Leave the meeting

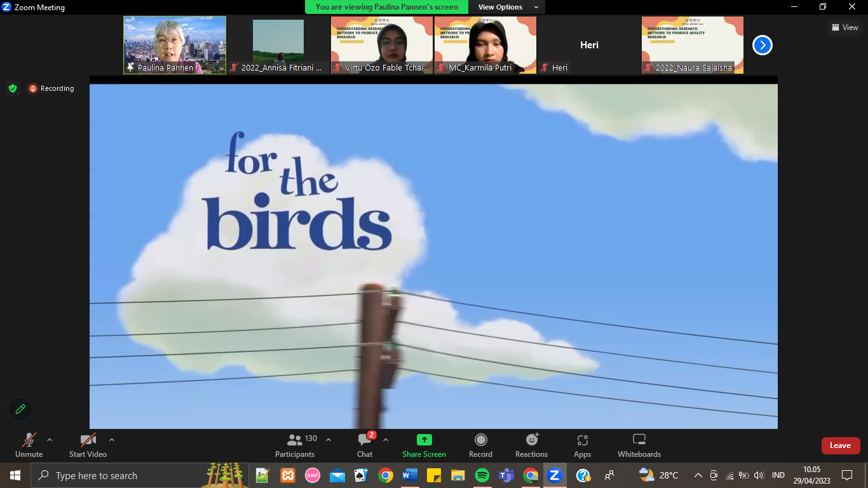coord(840,445)
